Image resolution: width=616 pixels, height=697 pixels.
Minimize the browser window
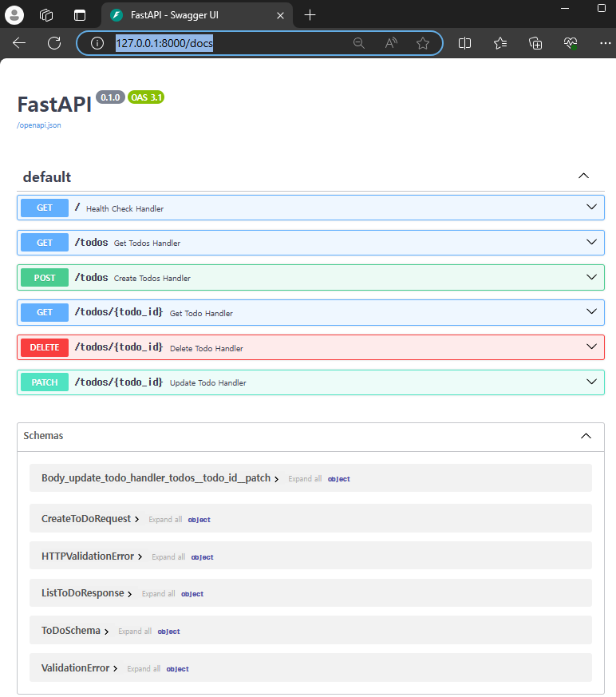coord(565,9)
